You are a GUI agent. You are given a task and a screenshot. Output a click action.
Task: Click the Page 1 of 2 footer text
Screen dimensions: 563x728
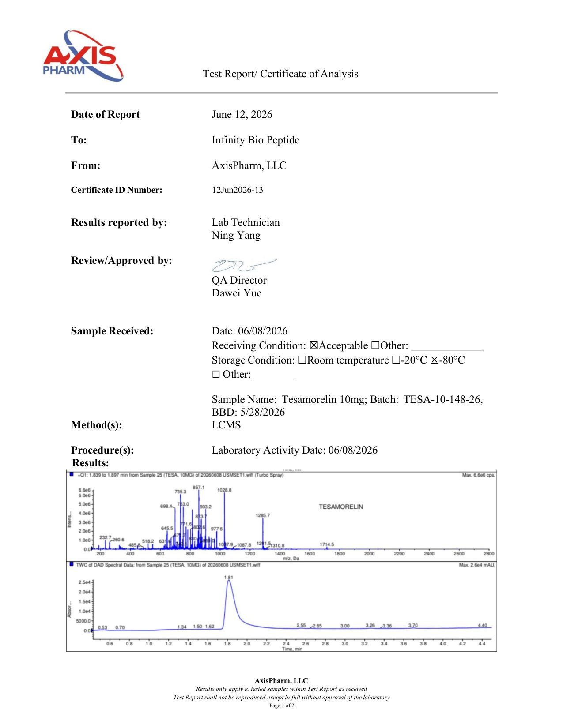pos(282,705)
